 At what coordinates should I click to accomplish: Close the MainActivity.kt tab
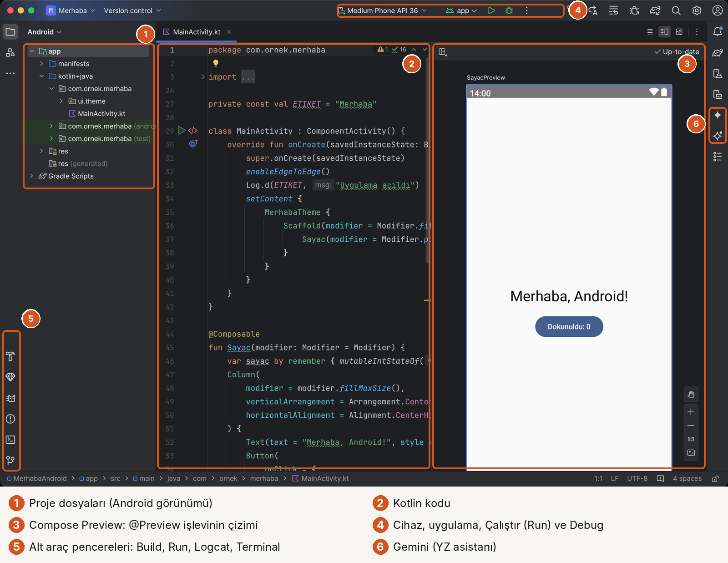pyautogui.click(x=229, y=32)
